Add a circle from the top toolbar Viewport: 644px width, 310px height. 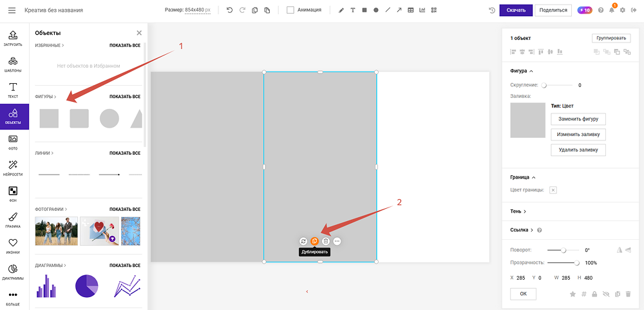click(376, 10)
